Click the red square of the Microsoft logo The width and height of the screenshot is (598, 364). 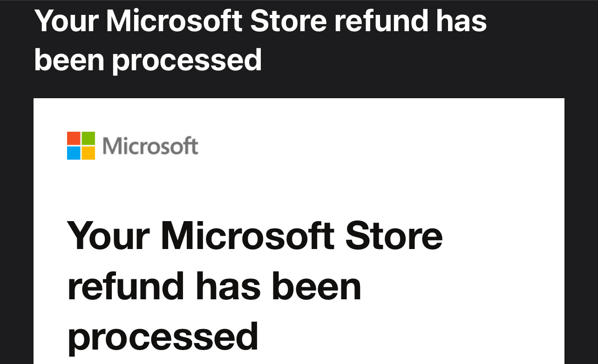tap(74, 138)
